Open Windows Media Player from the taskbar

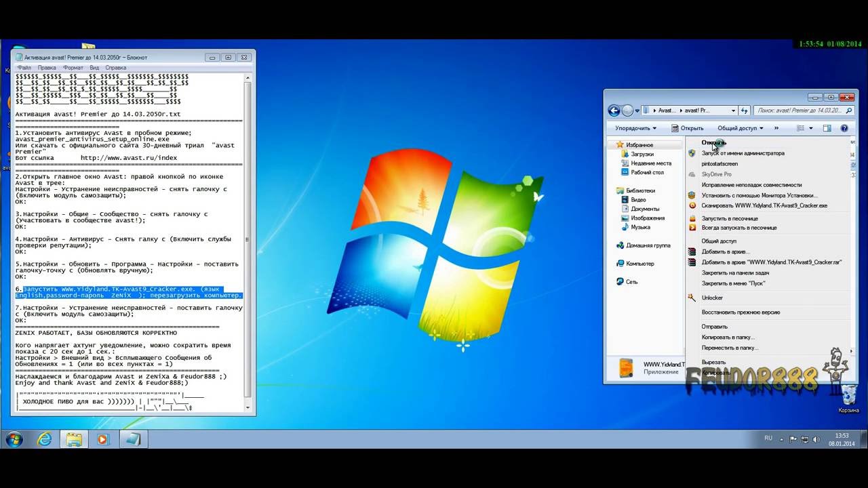(x=102, y=439)
